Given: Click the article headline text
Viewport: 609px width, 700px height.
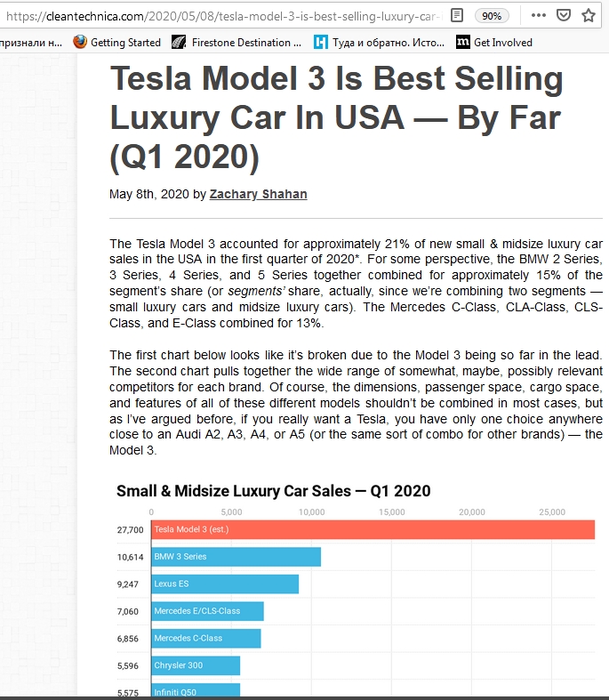Looking at the screenshot, I should point(336,117).
